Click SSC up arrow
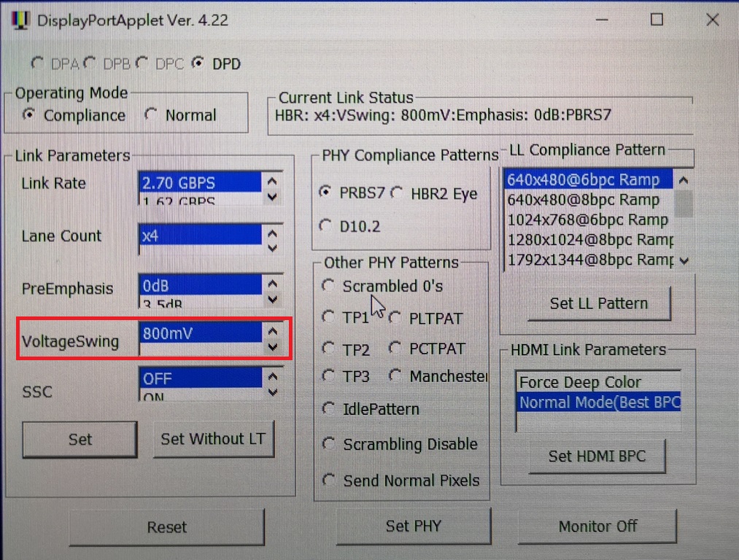739x560 pixels. click(x=272, y=376)
